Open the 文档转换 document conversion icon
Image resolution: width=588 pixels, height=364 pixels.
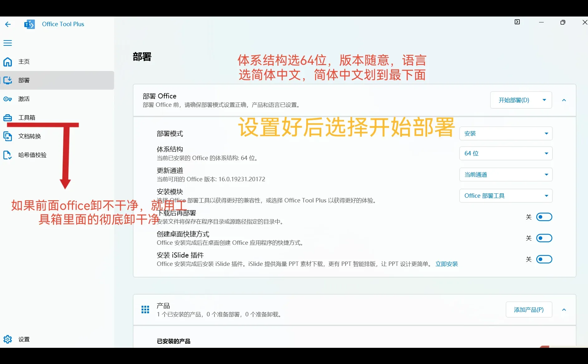(x=7, y=136)
